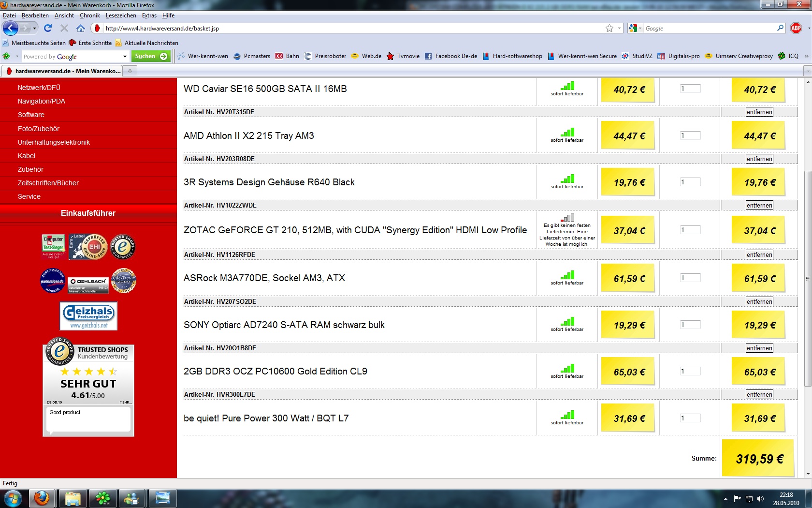
Task: Start search with the magnifier in Google box
Action: [780, 29]
